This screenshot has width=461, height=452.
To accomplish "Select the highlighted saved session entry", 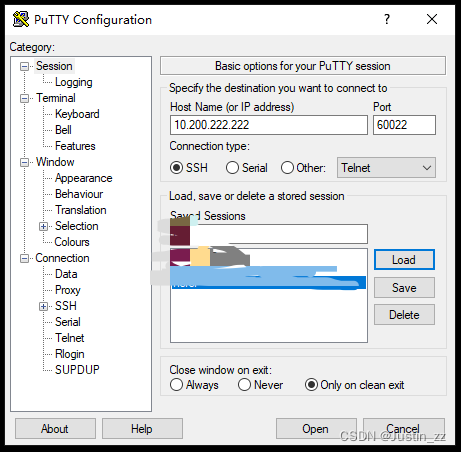I will pyautogui.click(x=269, y=283).
